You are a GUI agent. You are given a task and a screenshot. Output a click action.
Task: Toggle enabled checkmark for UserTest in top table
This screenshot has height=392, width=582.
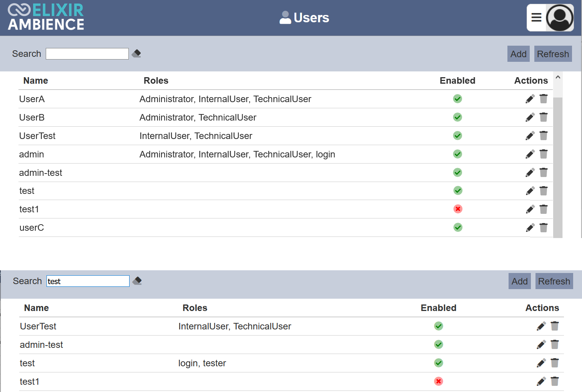click(x=457, y=136)
